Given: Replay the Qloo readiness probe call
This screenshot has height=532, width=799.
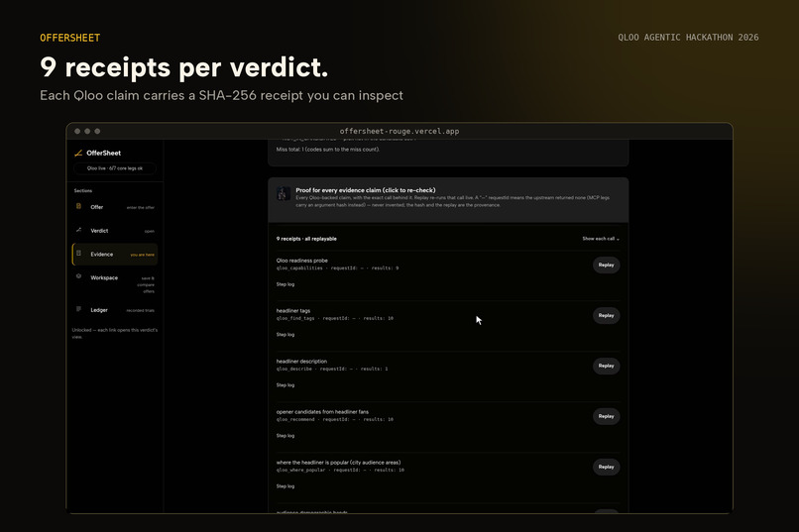Looking at the screenshot, I should 606,265.
